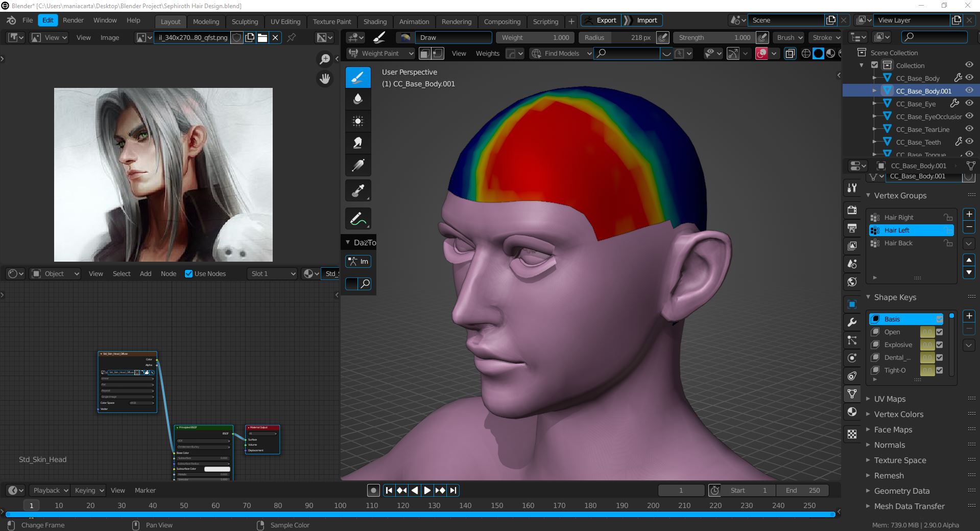Move vertex group up in list
The height and width of the screenshot is (531, 980).
tap(969, 260)
